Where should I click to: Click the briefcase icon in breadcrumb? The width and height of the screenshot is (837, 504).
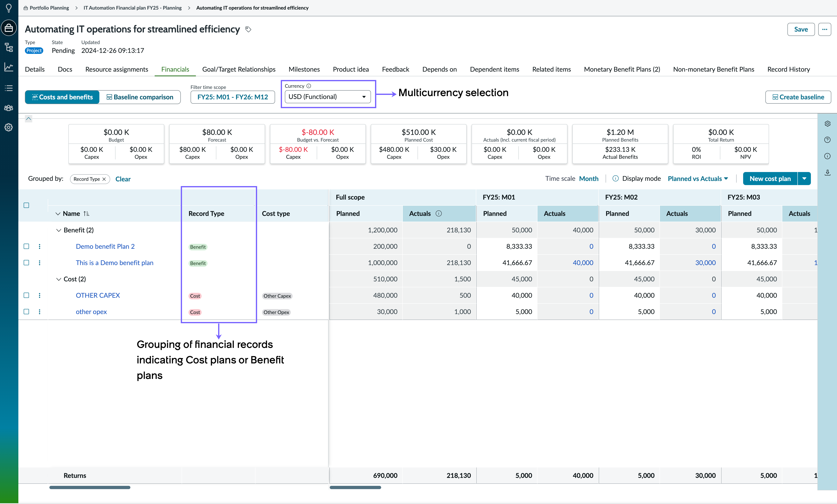[x=26, y=8]
